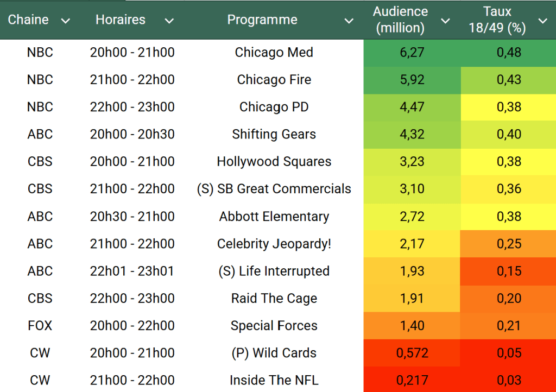This screenshot has width=556, height=392.
Task: Open the Chaine column filter dropdown
Action: (x=66, y=21)
